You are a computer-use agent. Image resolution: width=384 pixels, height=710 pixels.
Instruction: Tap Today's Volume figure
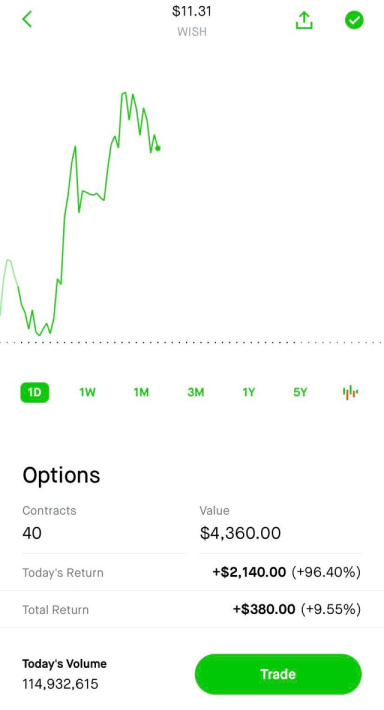[60, 684]
